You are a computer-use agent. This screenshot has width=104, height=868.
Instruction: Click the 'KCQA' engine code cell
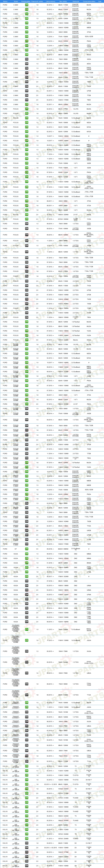89,340
